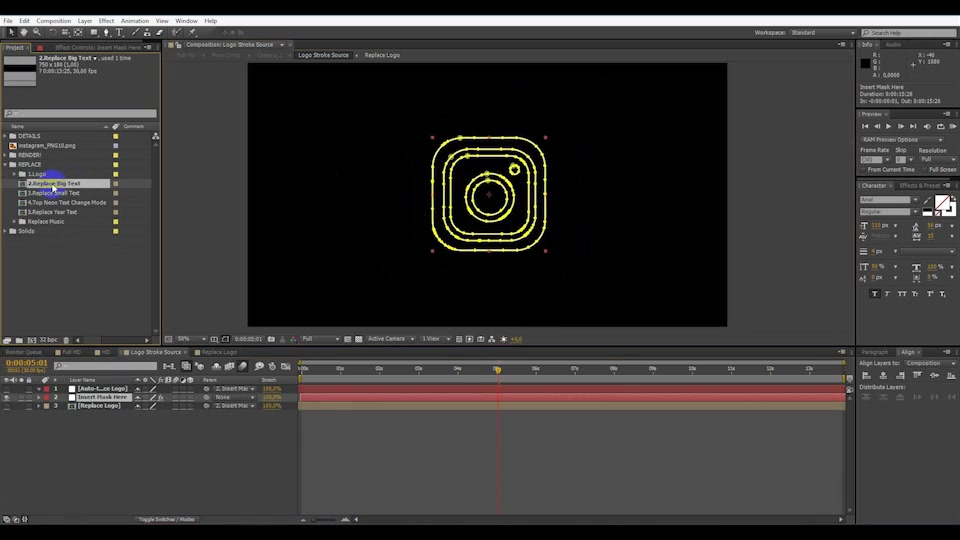
Task: Jump to first frame in Preview panel
Action: coord(865,127)
